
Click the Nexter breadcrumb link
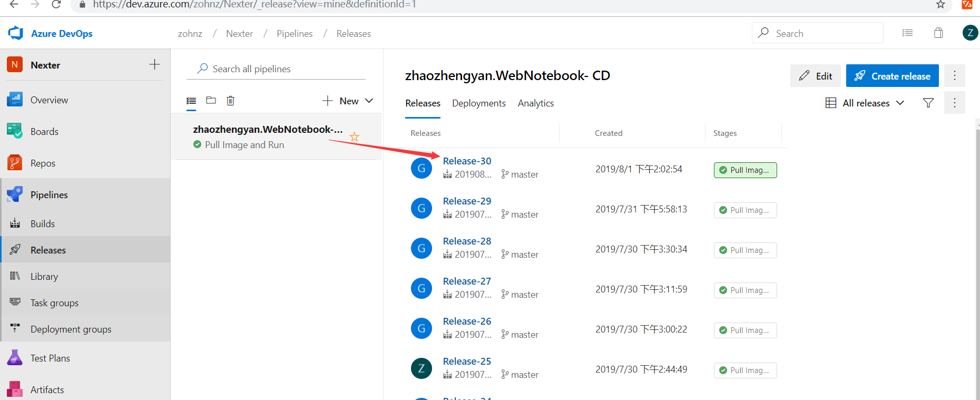[x=240, y=34]
